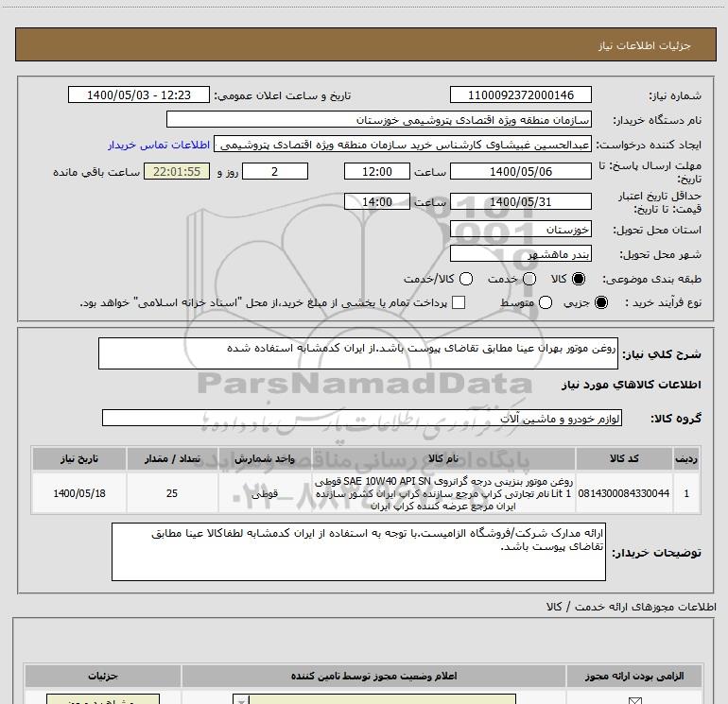Screen dimensions: 728x704
Task: Click the نام کالا column header
Action: click(443, 458)
